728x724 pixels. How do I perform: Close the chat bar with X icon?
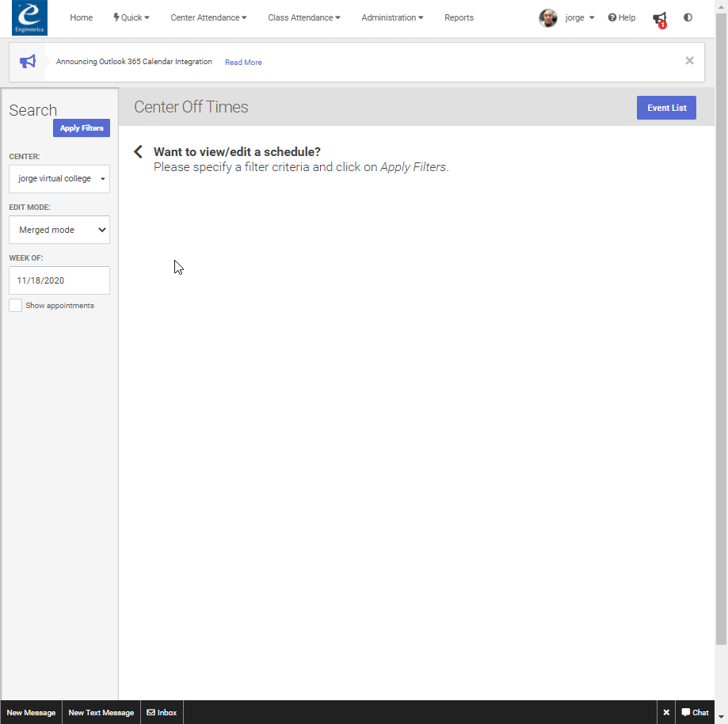pyautogui.click(x=666, y=712)
